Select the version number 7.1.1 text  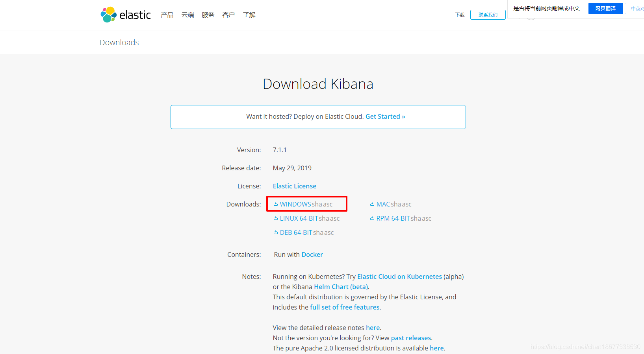pos(280,150)
